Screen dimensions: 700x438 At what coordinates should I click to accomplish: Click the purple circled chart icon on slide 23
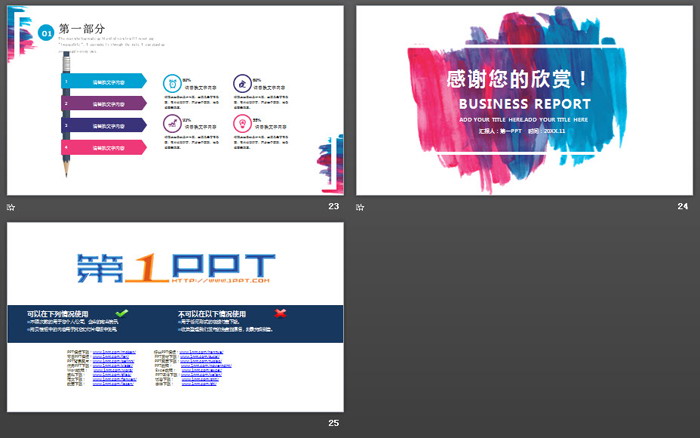(242, 83)
